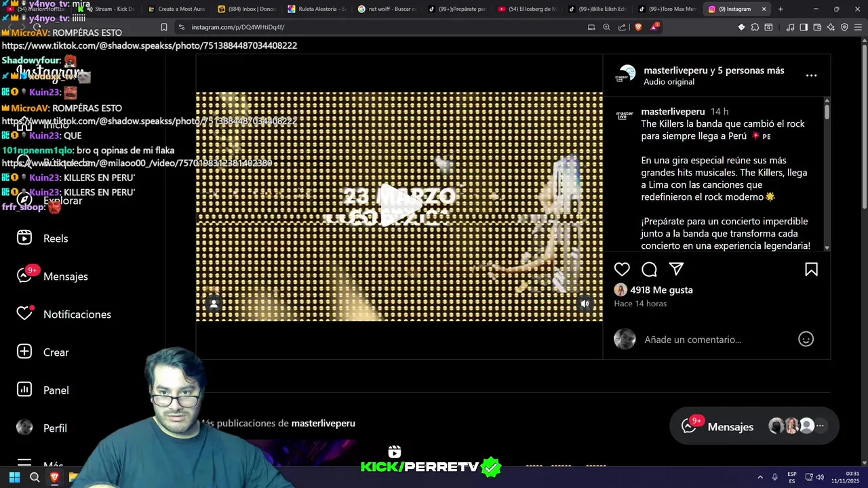
Task: Click the masterliveperu username in the caption
Action: 673,111
